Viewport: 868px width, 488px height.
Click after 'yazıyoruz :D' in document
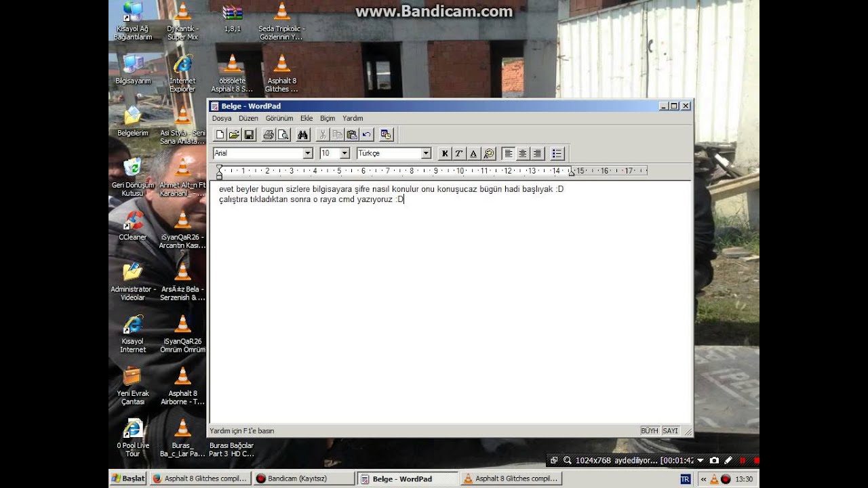[x=404, y=199]
